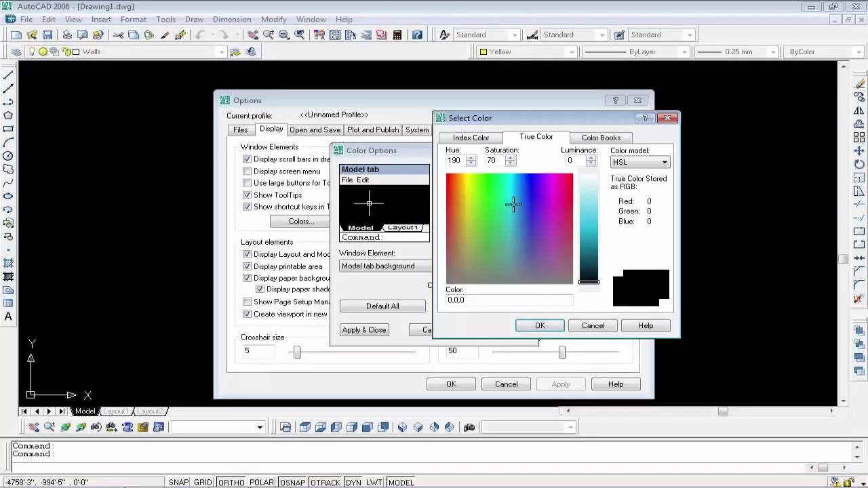Screen dimensions: 868x488
Task: Switch to the Layout1 drawing tab
Action: click(115, 411)
